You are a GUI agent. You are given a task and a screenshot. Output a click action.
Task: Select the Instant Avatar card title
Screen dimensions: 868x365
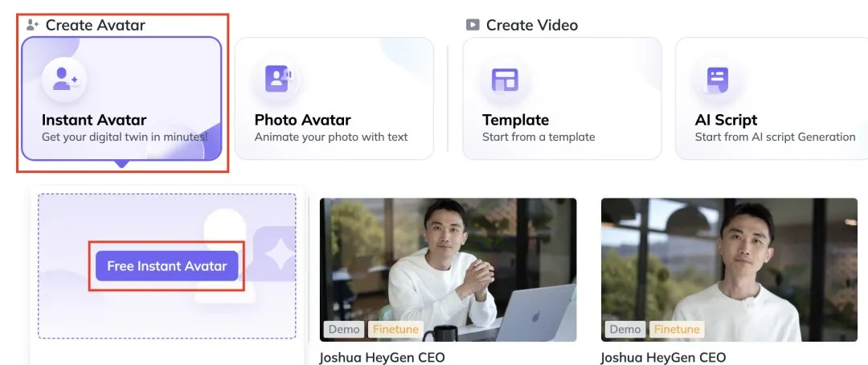click(94, 120)
